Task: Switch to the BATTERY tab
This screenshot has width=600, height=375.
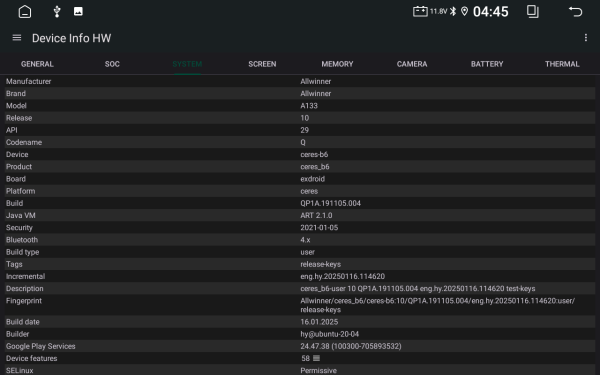Action: coord(487,64)
